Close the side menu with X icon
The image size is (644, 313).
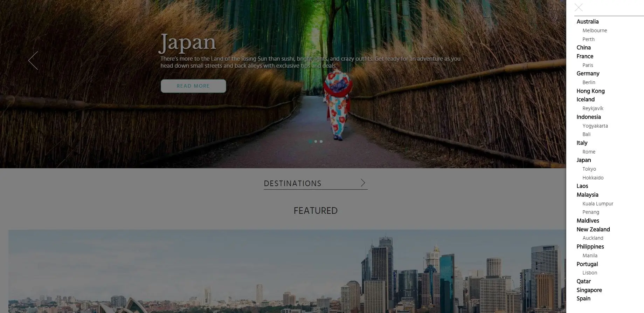[579, 7]
